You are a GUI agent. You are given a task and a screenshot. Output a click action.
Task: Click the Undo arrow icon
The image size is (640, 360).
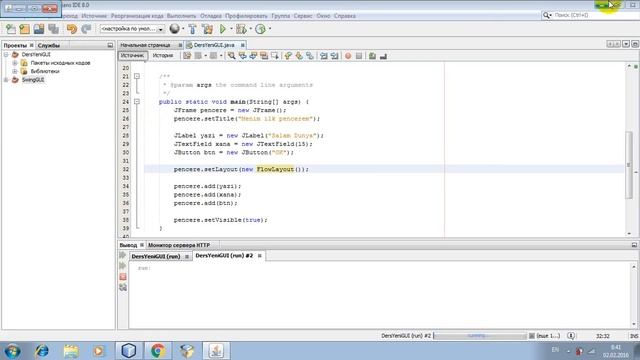(x=72, y=29)
